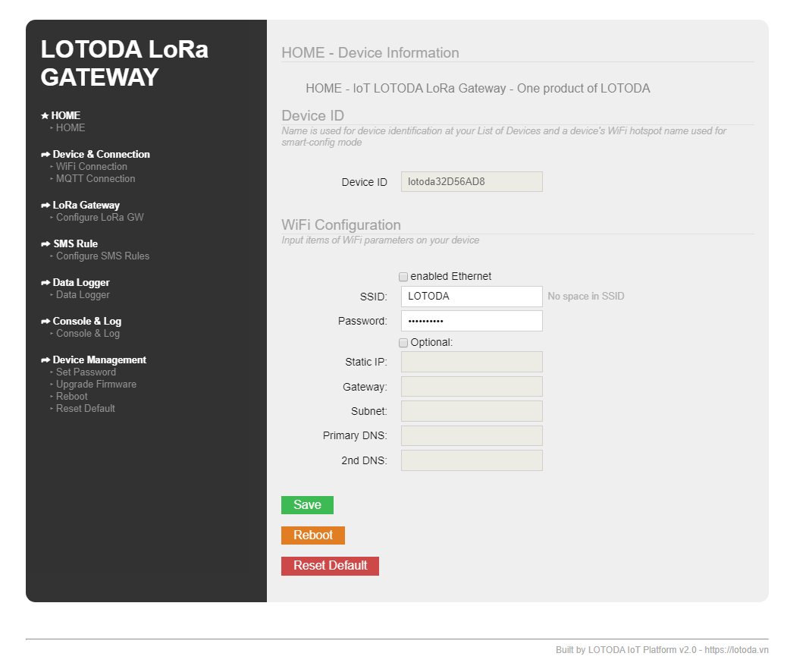Click the red Reset Default button
Image resolution: width=787 pixels, height=672 pixels.
[x=330, y=566]
